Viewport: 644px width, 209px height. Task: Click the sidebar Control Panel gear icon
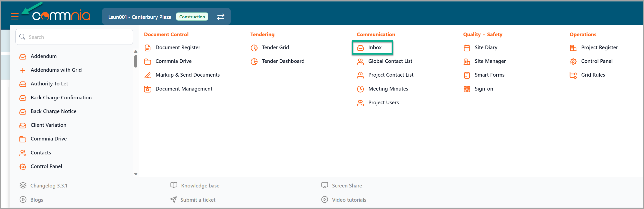pos(23,167)
